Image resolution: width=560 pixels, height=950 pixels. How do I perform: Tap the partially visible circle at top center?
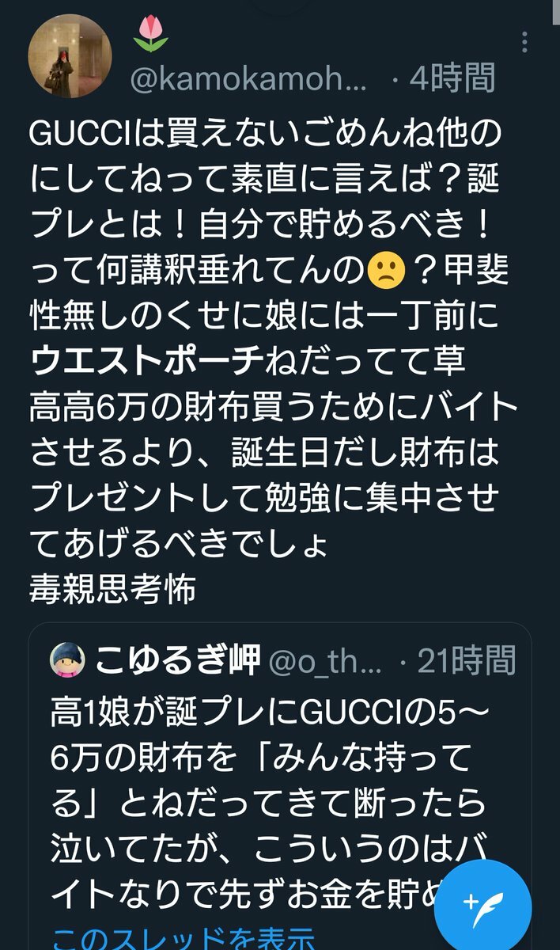point(280,6)
